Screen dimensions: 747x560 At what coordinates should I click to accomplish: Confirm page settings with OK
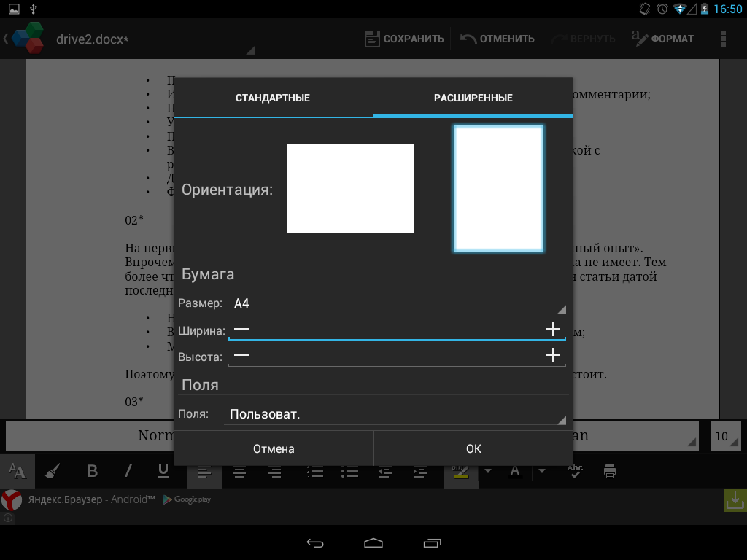click(473, 448)
